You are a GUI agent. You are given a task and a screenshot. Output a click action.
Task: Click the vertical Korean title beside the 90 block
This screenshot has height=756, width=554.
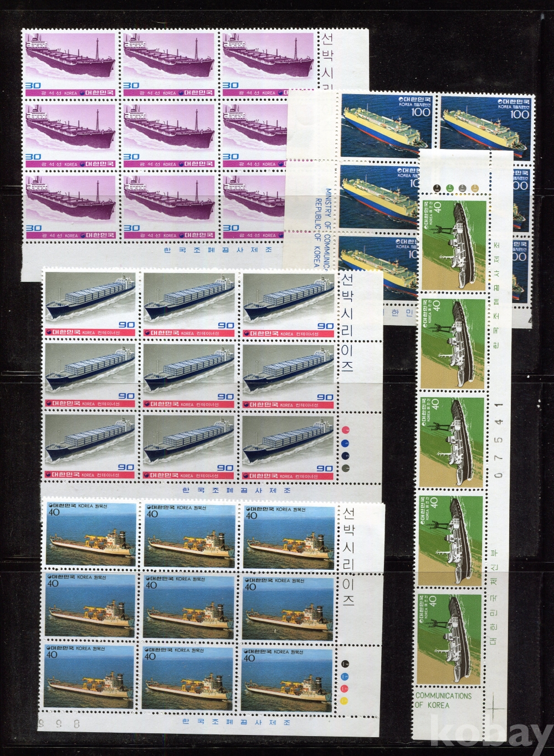tap(347, 323)
